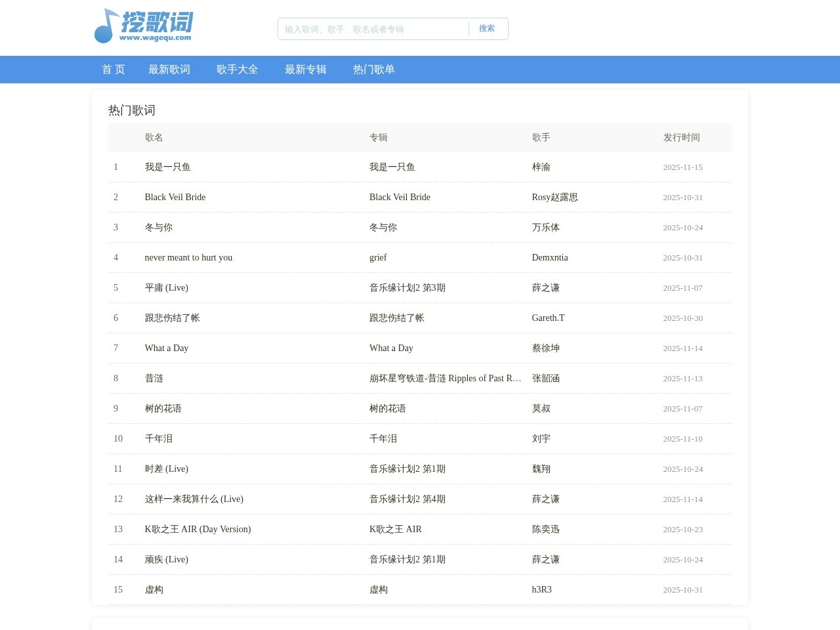Open the 最新歌词 navigation tab
The height and width of the screenshot is (630, 840).
point(169,70)
